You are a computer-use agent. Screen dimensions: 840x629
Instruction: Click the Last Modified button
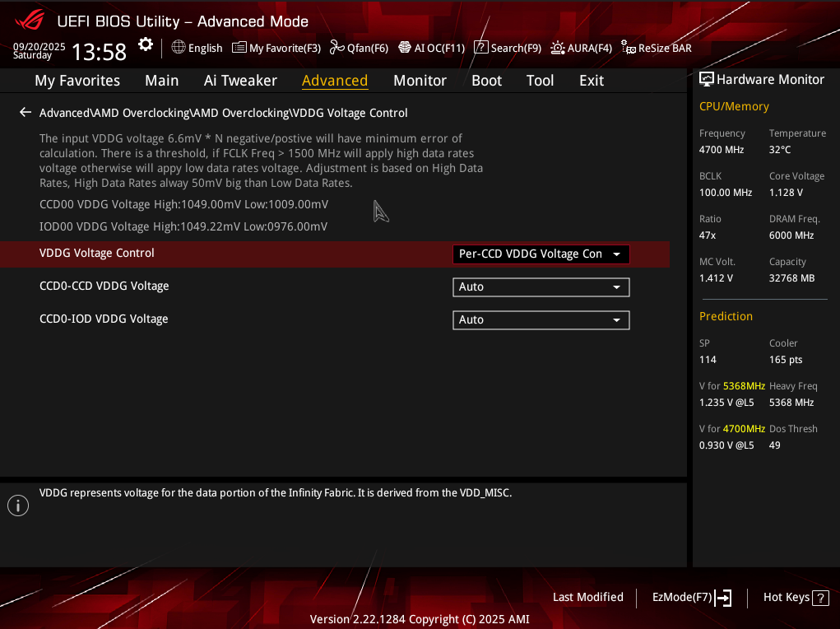tap(587, 598)
